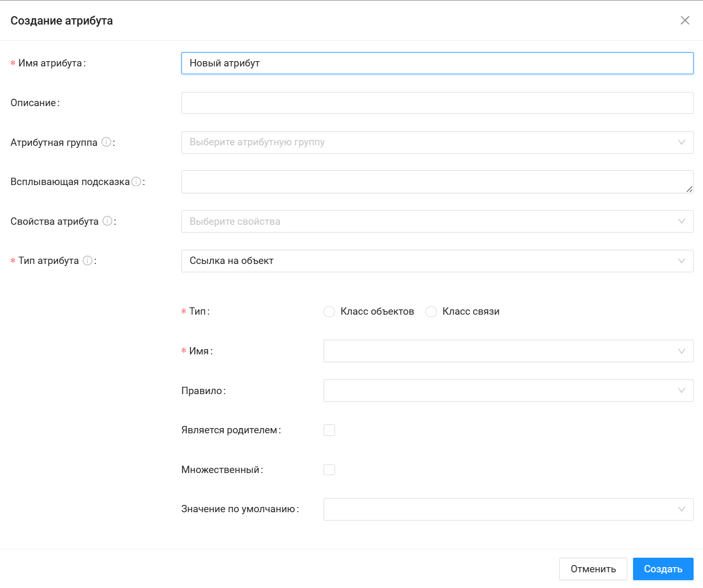This screenshot has height=588, width=703.
Task: Open the Атрибутная группа dropdown
Action: [x=437, y=142]
